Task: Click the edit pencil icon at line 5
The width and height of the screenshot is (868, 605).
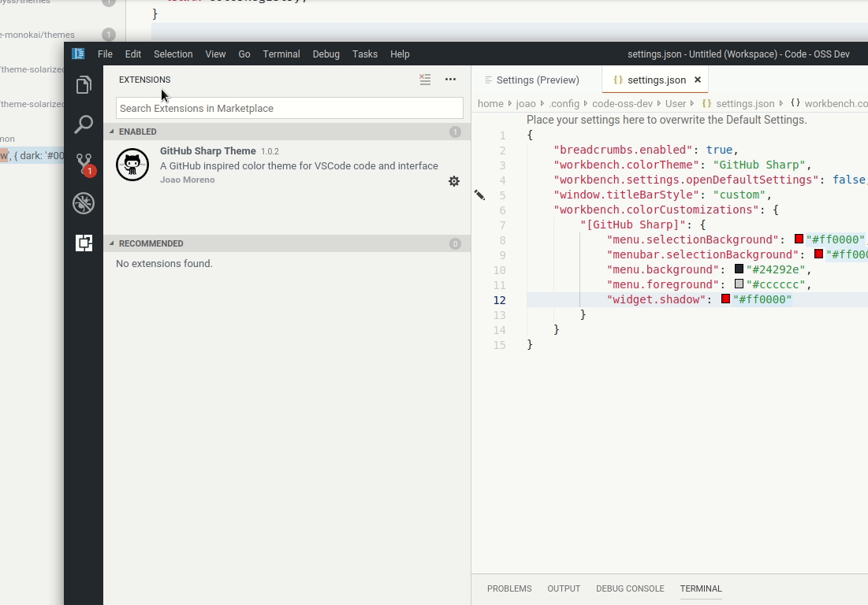Action: [479, 195]
